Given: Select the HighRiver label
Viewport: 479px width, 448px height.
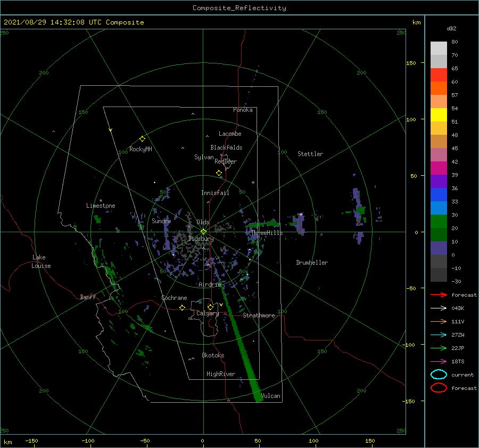Looking at the screenshot, I should 221,374.
